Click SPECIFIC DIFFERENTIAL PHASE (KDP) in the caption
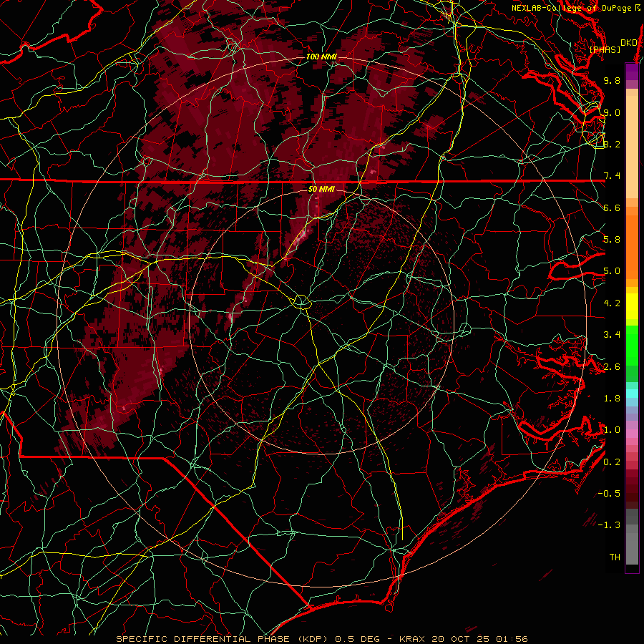 (x=223, y=639)
